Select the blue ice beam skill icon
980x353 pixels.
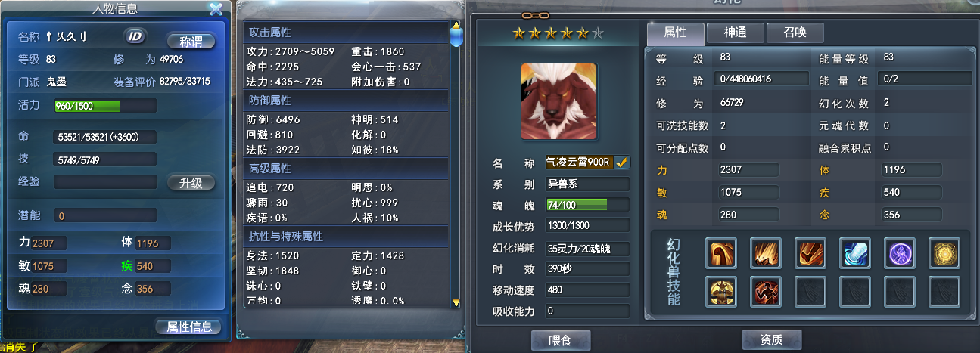click(855, 253)
